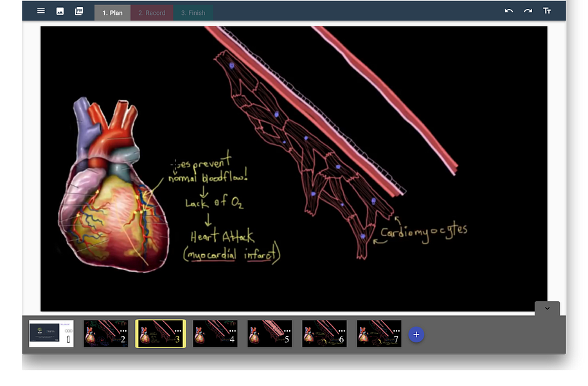Click the insert image icon
Image resolution: width=588 pixels, height=386 pixels.
click(60, 12)
